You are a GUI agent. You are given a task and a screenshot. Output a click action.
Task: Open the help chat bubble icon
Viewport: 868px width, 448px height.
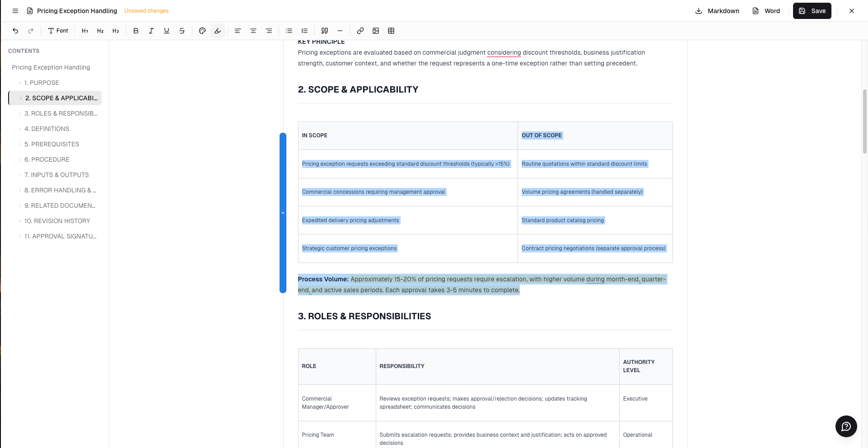pos(846,426)
